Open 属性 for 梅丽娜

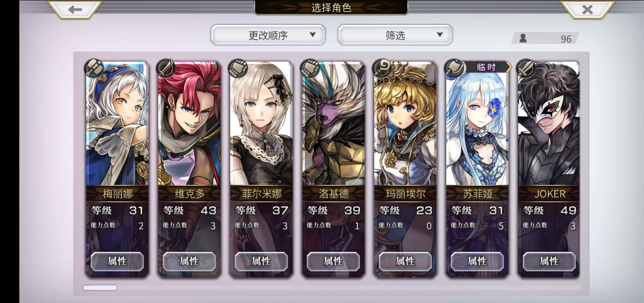click(x=117, y=261)
